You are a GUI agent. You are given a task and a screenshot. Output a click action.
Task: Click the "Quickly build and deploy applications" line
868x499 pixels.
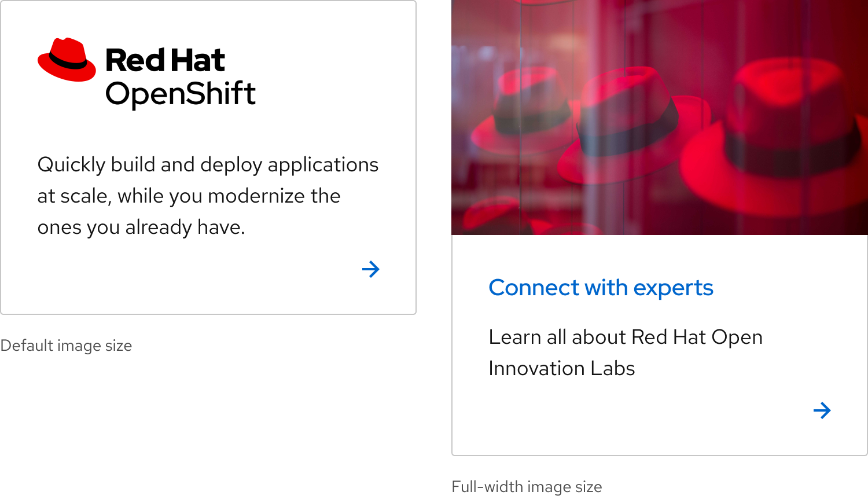208,165
